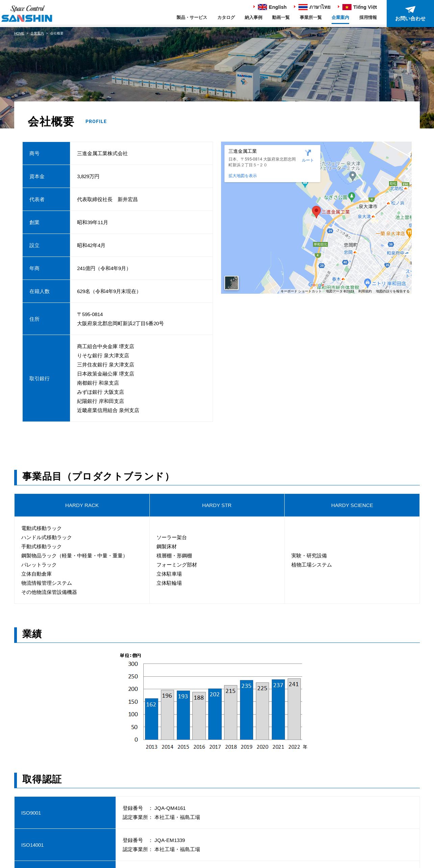Click 昭和42年4月 establishment date
This screenshot has height=868, width=434.
click(91, 245)
